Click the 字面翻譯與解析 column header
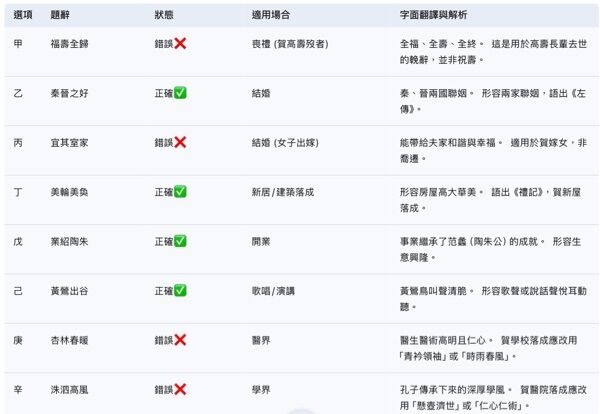 click(433, 15)
